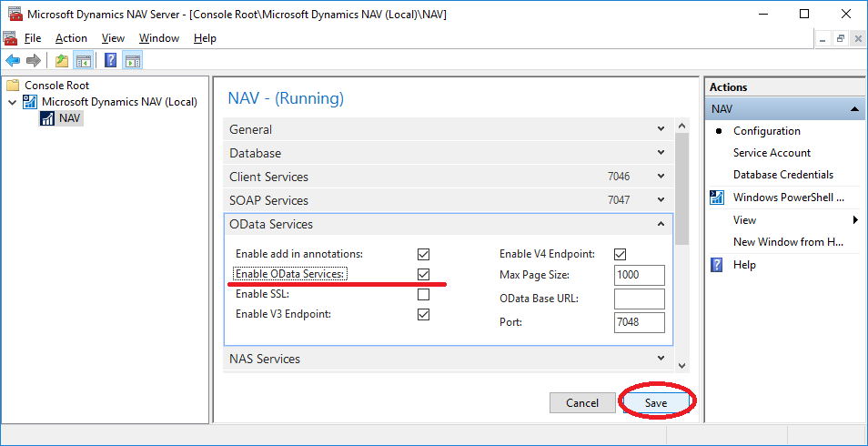The width and height of the screenshot is (868, 446).
Task: Toggle Show/Hide Console Tree icon
Action: tap(84, 60)
